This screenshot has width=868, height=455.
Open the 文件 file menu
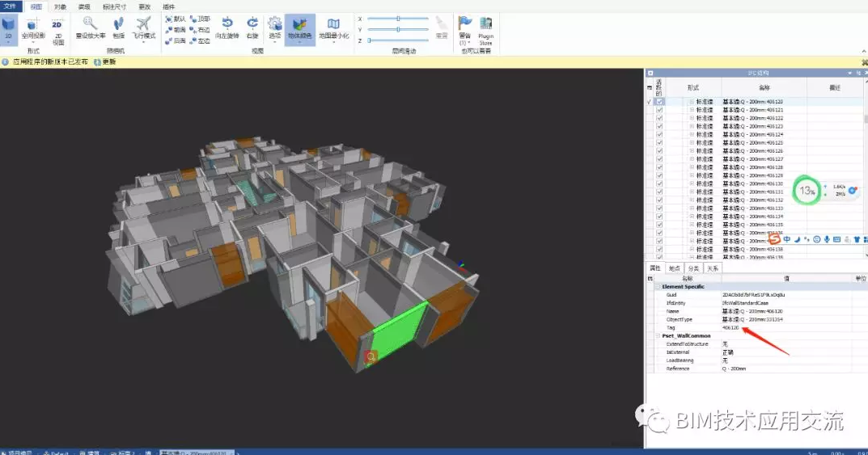(11, 6)
